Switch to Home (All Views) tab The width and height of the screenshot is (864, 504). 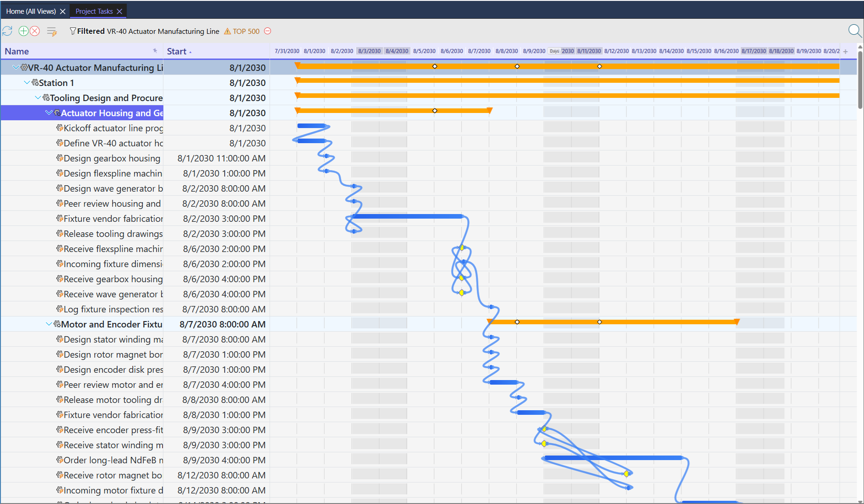coord(31,11)
